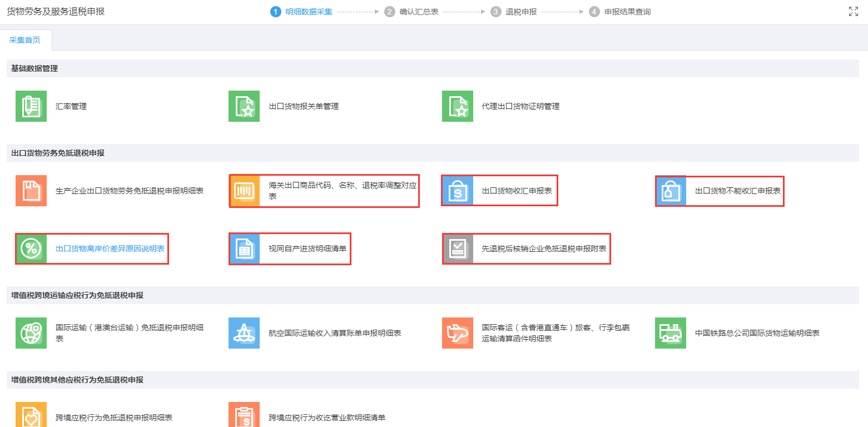Open 出口货物报关单管理
Viewport: 868px width, 427px height.
pyautogui.click(x=304, y=106)
